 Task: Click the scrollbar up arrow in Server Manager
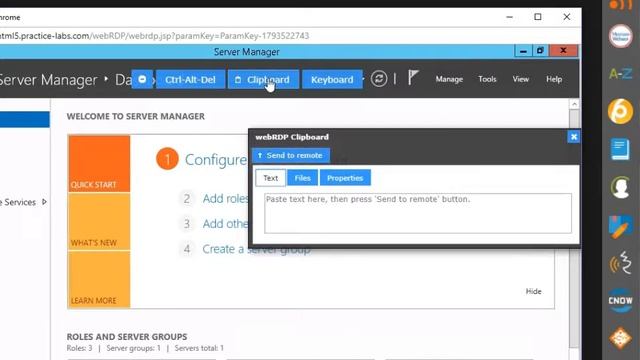[x=574, y=104]
